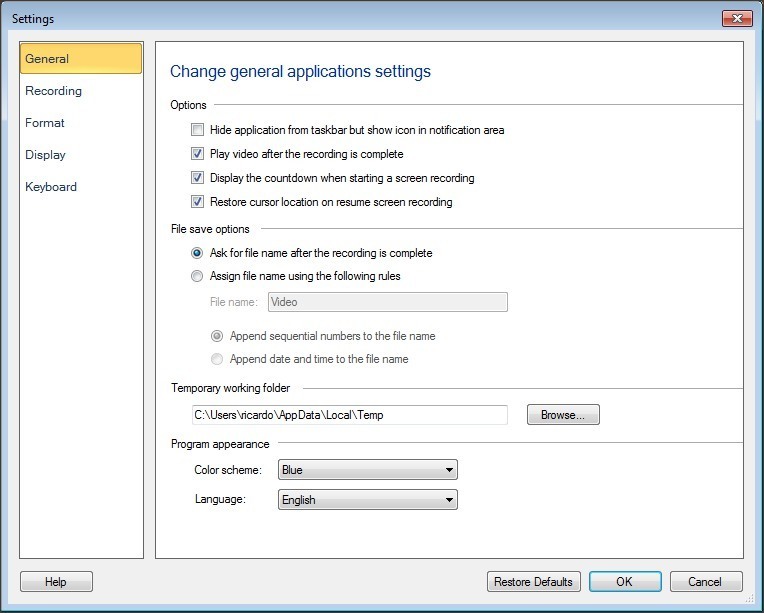Select Ask for file name radio button
The height and width of the screenshot is (613, 764).
point(198,253)
